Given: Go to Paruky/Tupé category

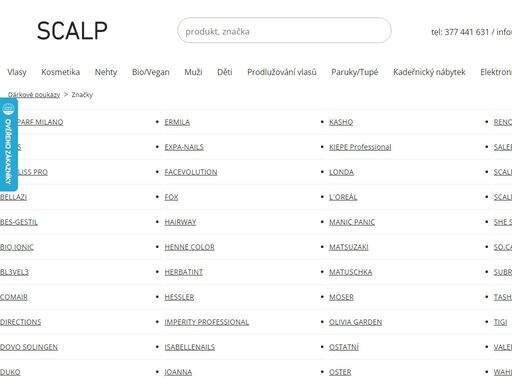Looking at the screenshot, I should pos(355,72).
